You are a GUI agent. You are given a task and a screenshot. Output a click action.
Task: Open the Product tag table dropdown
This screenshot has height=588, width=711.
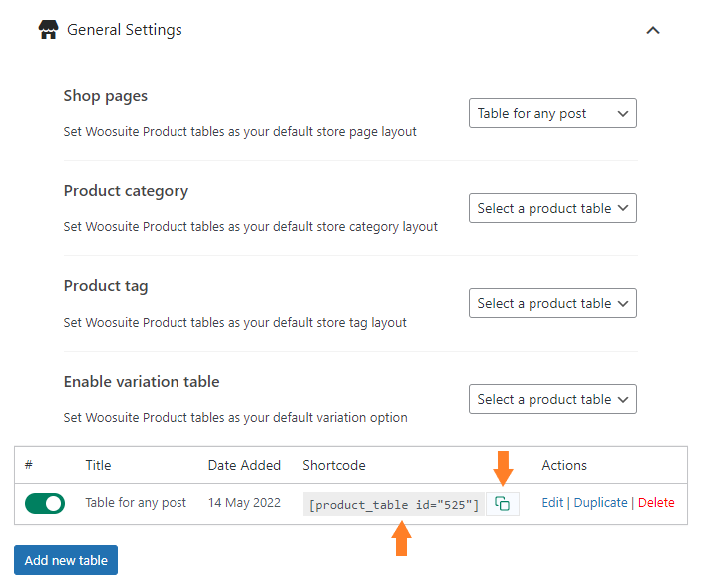[x=552, y=303]
